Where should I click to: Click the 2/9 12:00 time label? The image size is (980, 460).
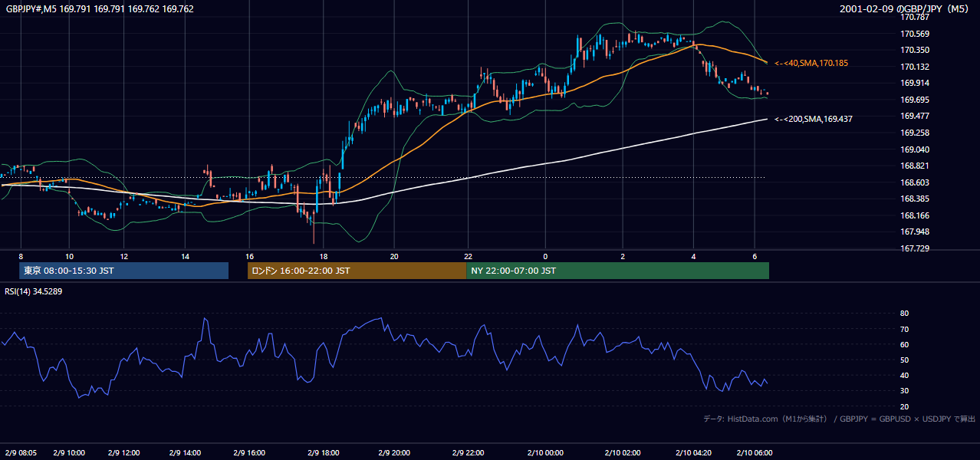point(123,453)
